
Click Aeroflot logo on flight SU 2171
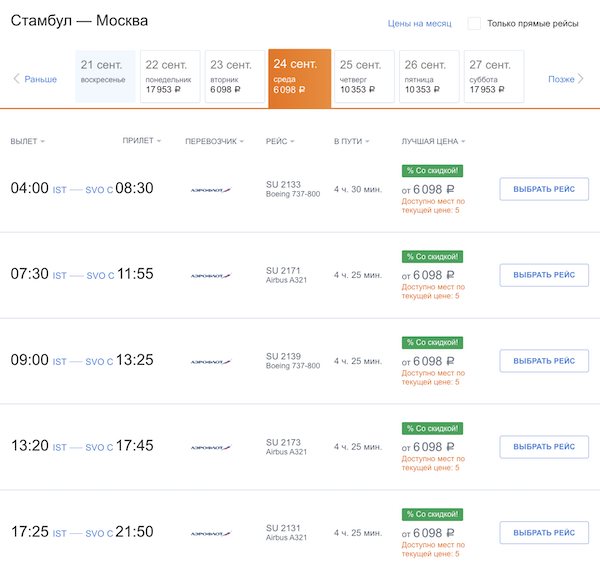click(211, 275)
